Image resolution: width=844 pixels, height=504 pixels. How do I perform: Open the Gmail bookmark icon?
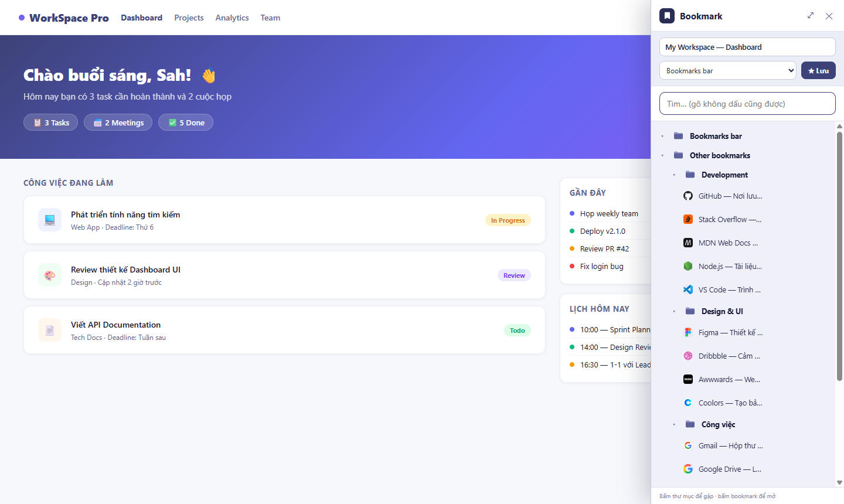click(688, 445)
